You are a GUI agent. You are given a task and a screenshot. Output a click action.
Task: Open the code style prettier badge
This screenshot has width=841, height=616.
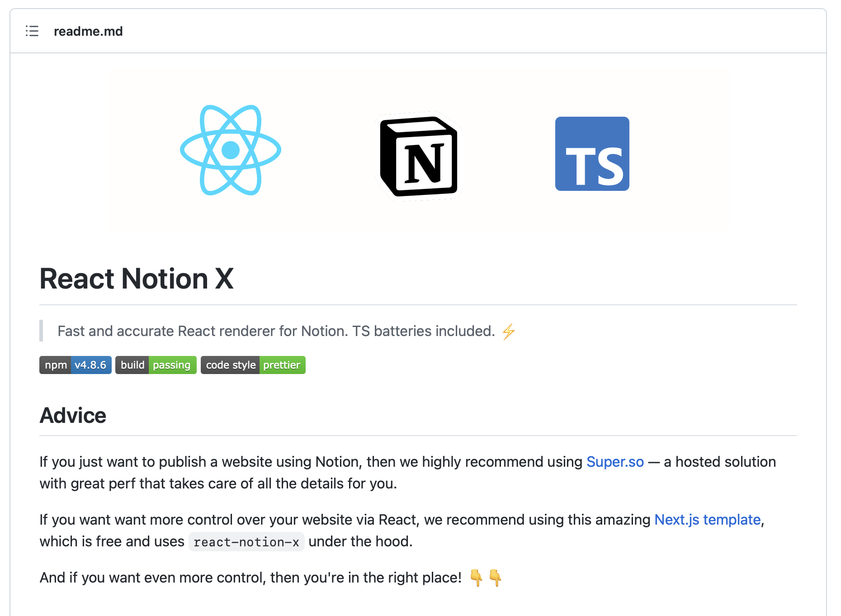[253, 365]
